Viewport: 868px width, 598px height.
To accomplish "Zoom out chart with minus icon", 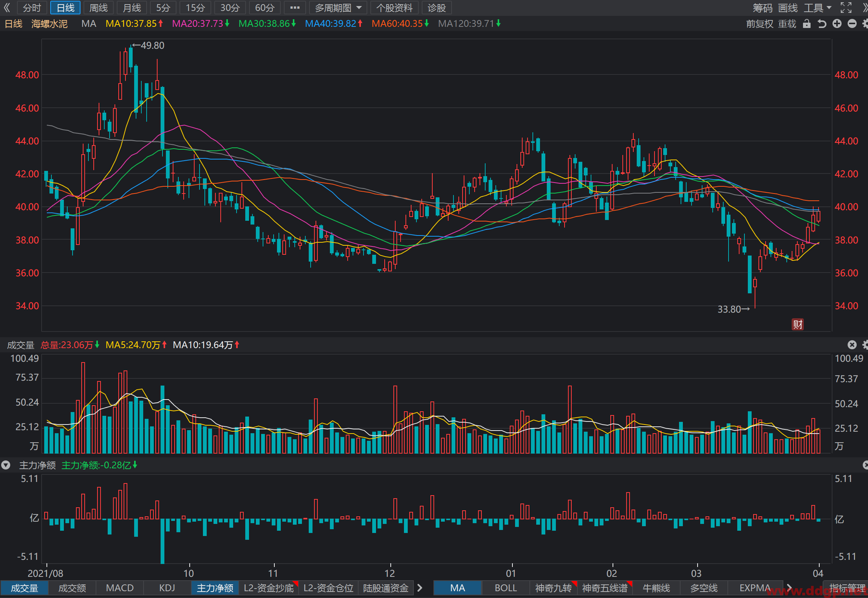I will [x=852, y=24].
